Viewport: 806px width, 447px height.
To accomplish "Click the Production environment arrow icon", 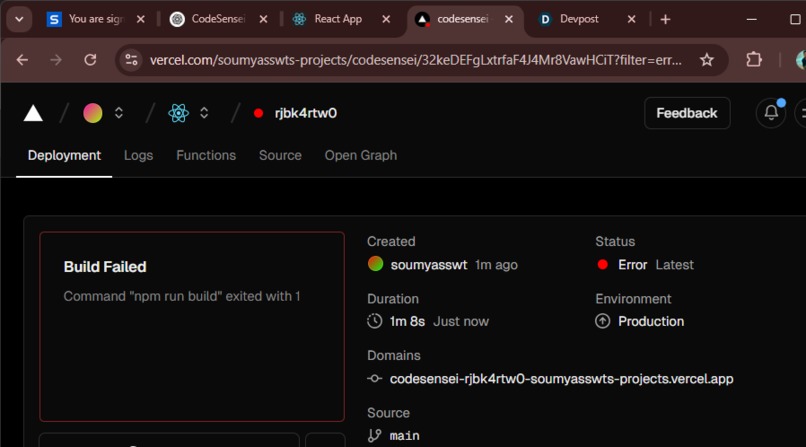I will pos(602,321).
